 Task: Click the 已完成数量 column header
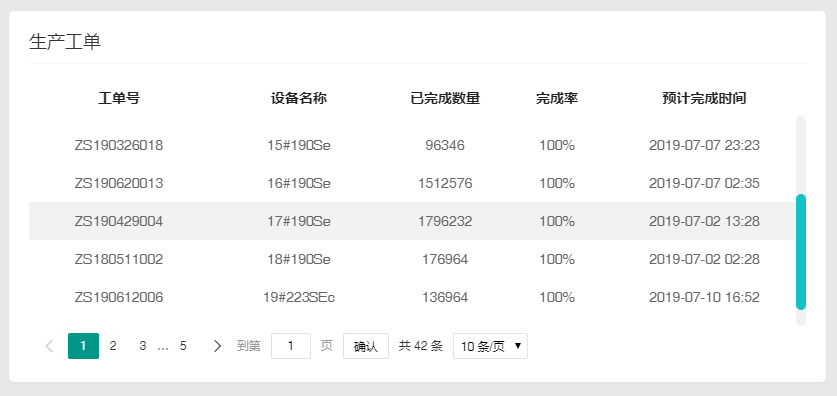(x=445, y=99)
